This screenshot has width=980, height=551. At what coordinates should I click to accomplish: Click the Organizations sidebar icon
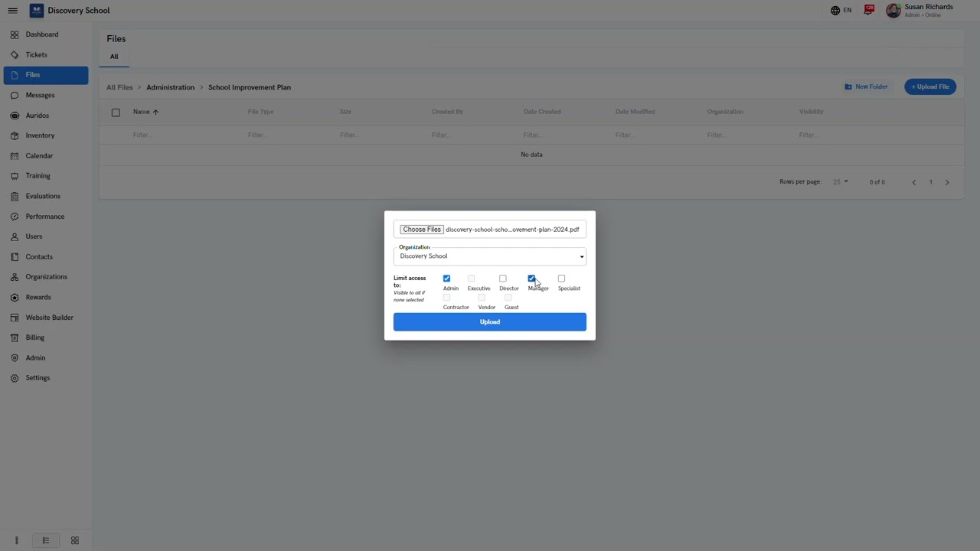(x=15, y=277)
